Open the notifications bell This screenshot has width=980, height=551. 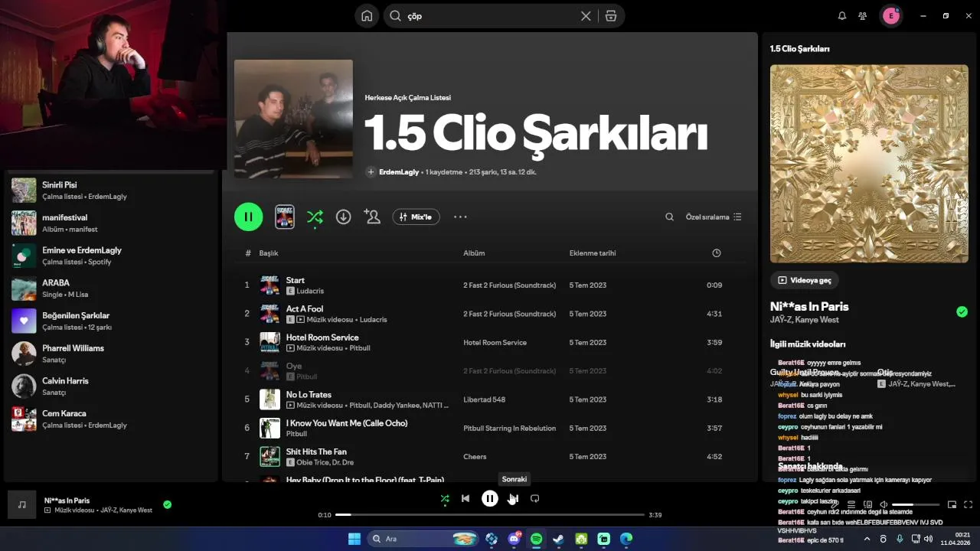point(842,16)
